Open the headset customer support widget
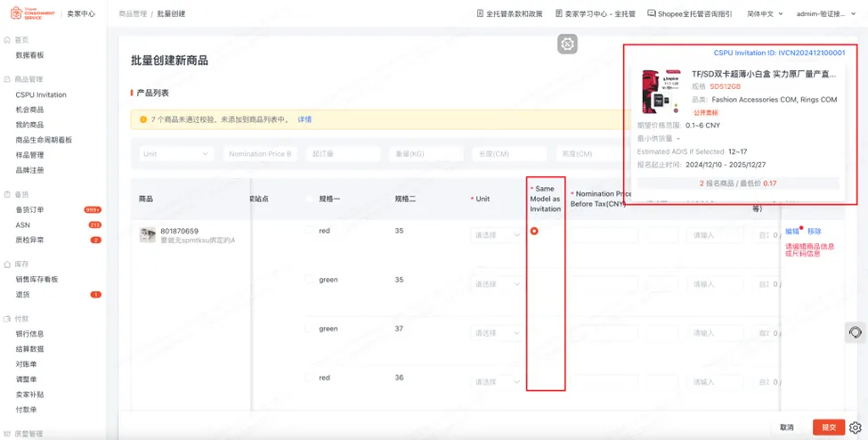Image resolution: width=868 pixels, height=440 pixels. 855,332
